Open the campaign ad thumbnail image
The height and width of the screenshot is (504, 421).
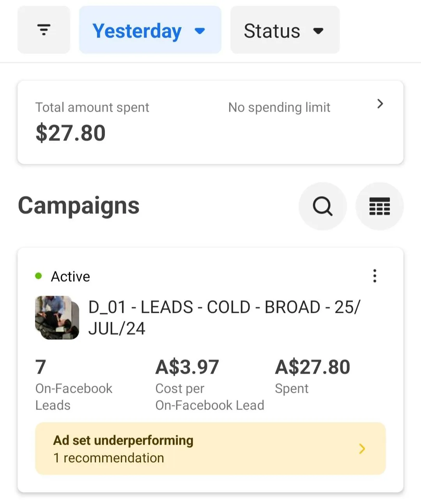click(57, 318)
